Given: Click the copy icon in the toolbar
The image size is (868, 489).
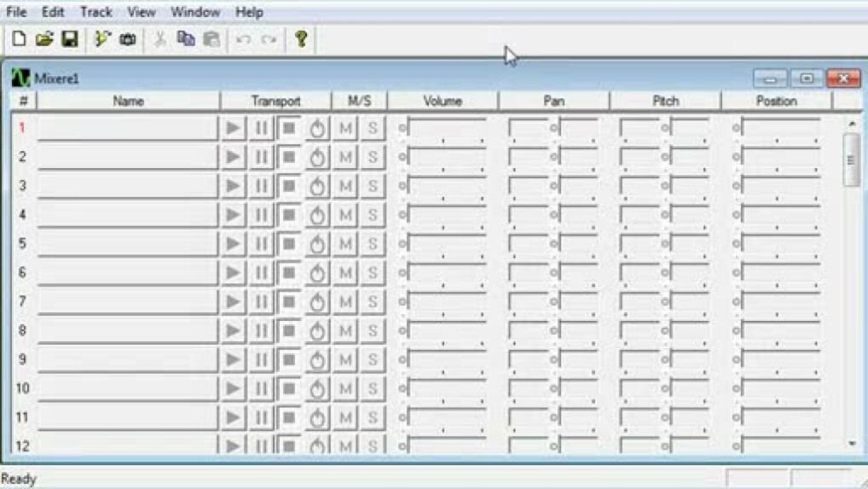Looking at the screenshot, I should (186, 39).
